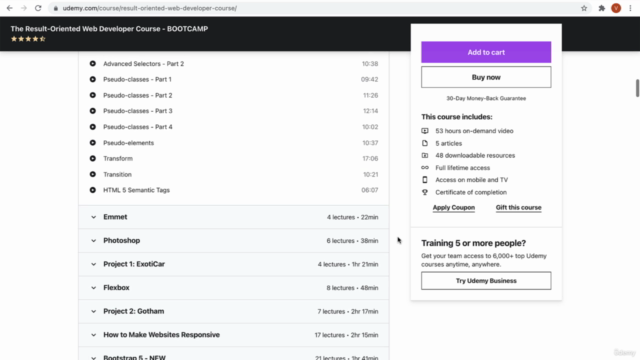Play icon beside Pseudo-classes - Part 3
Viewport: 640px width, 360px height.
[93, 111]
